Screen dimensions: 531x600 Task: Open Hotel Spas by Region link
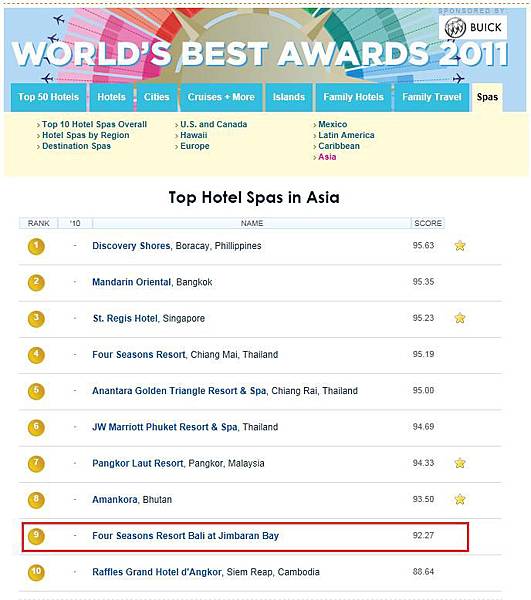click(86, 135)
